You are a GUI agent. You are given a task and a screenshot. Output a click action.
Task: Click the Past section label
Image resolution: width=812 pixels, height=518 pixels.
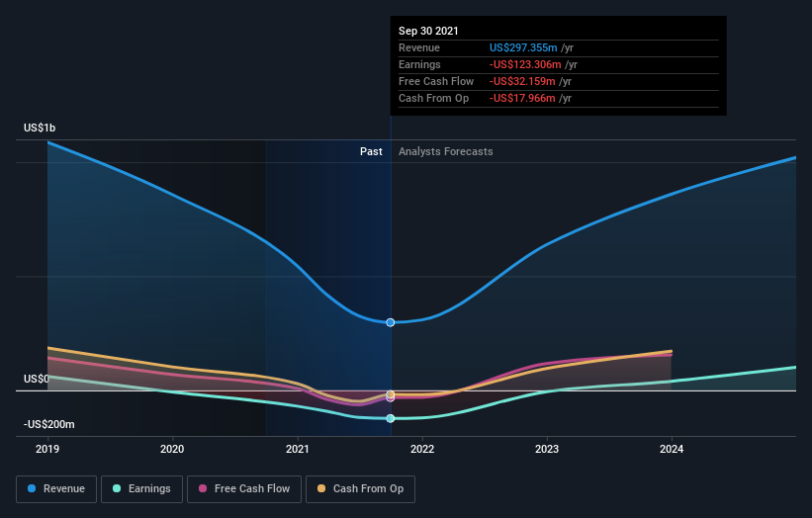(x=371, y=151)
